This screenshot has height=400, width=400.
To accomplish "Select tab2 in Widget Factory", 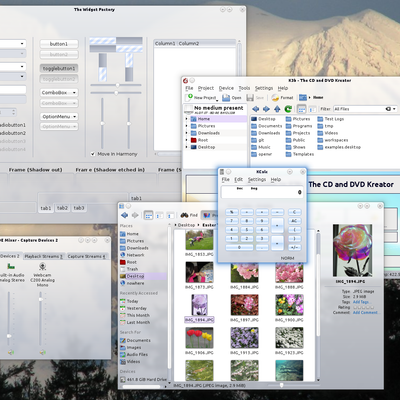I will click(x=62, y=208).
